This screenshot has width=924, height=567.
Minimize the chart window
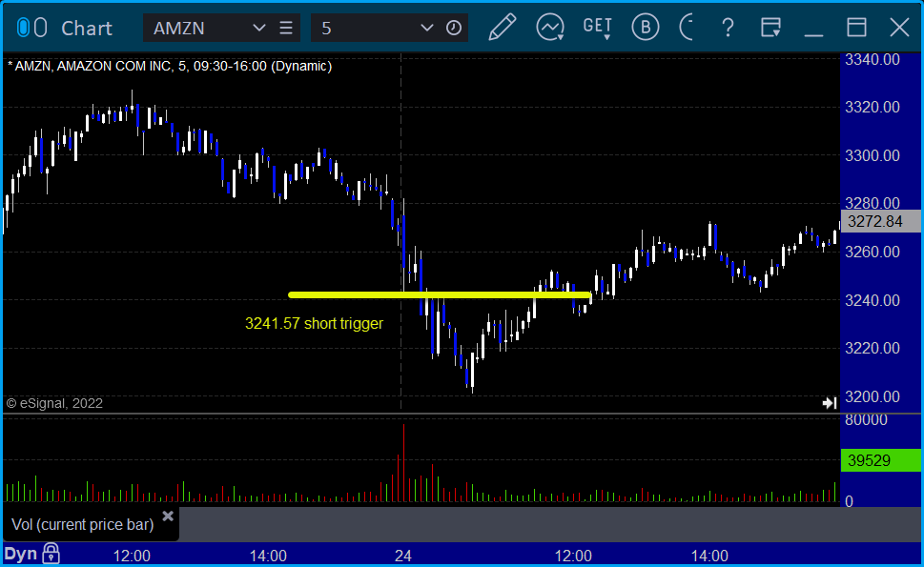pyautogui.click(x=813, y=35)
